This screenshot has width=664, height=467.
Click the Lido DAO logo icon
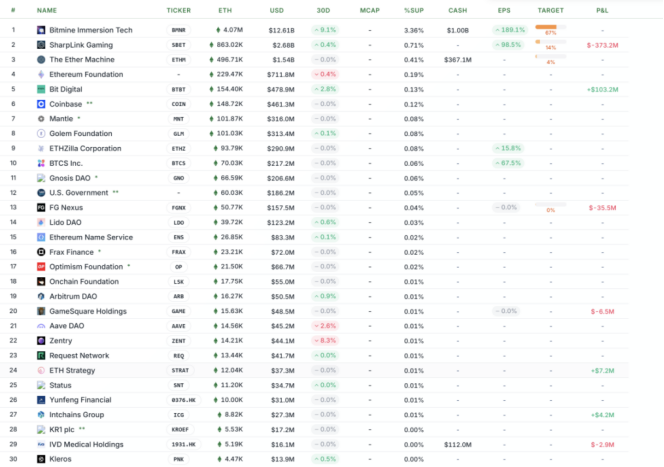(x=40, y=222)
